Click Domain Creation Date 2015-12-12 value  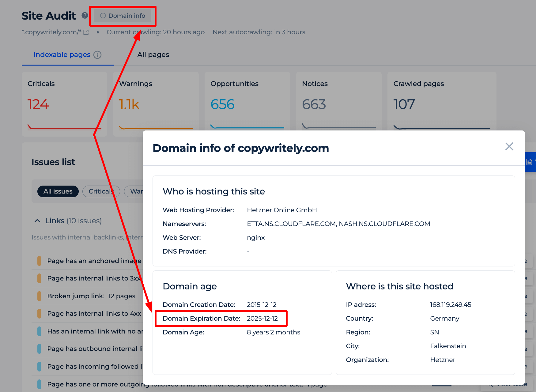pos(262,305)
